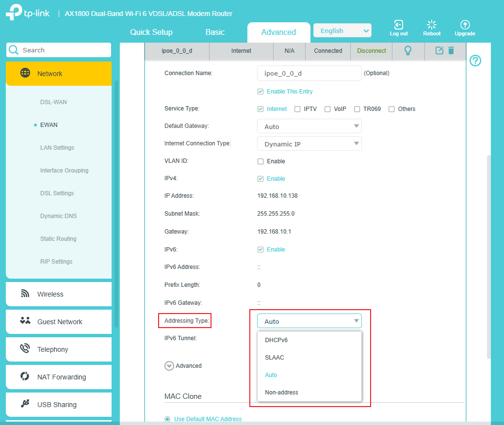Click the edit pencil icon for ipoe_0_0_d
Screen dimensions: 504x425
(x=439, y=50)
